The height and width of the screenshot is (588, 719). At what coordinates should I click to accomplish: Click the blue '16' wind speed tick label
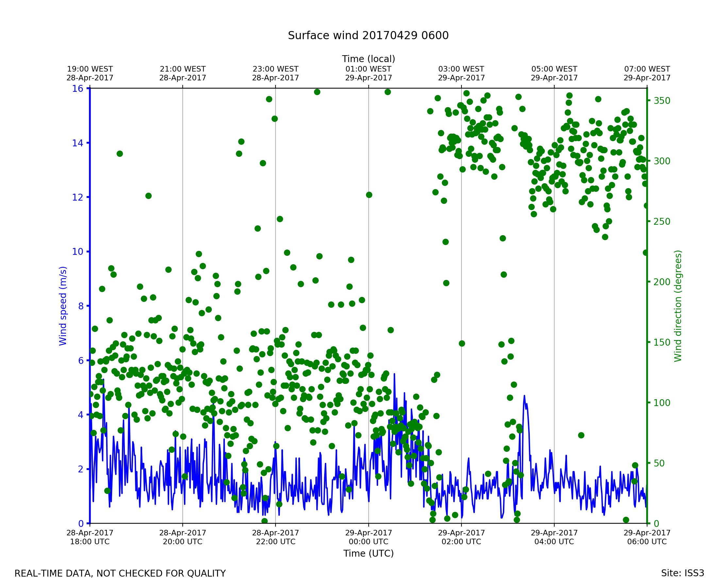(77, 89)
